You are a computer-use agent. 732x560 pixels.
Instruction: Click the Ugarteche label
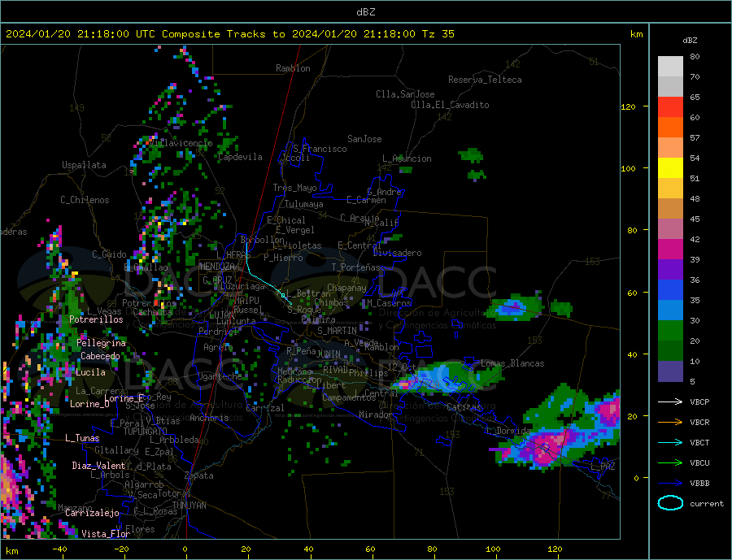pyautogui.click(x=220, y=376)
